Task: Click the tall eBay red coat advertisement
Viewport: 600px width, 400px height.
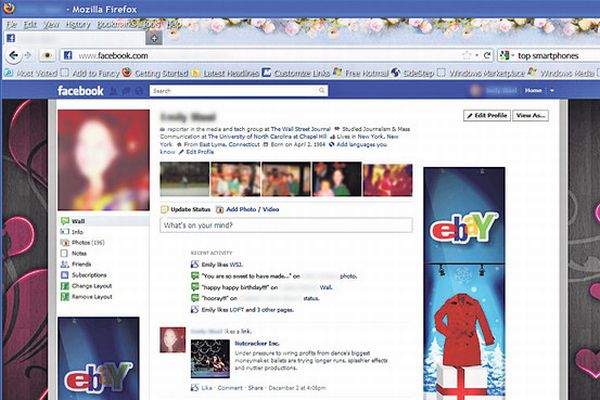Action: (464, 284)
